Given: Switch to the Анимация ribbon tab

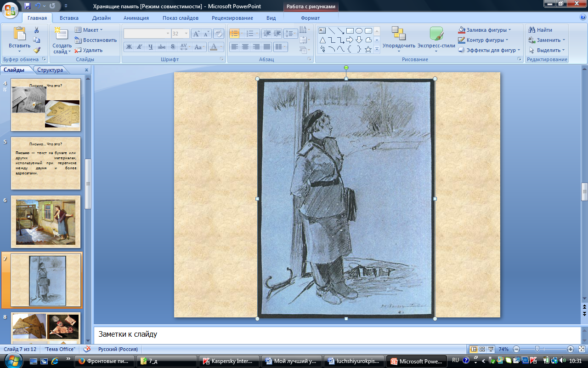Looking at the screenshot, I should click(x=136, y=18).
